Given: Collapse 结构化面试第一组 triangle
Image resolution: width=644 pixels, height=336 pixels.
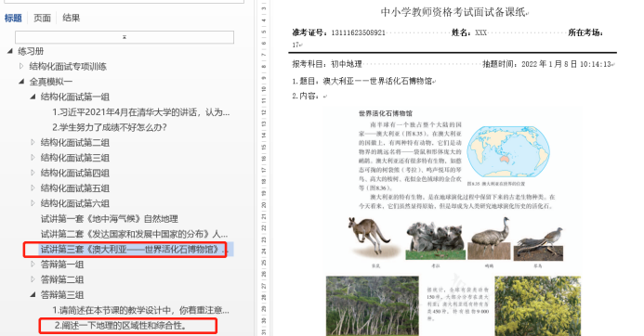Looking at the screenshot, I should point(33,97).
